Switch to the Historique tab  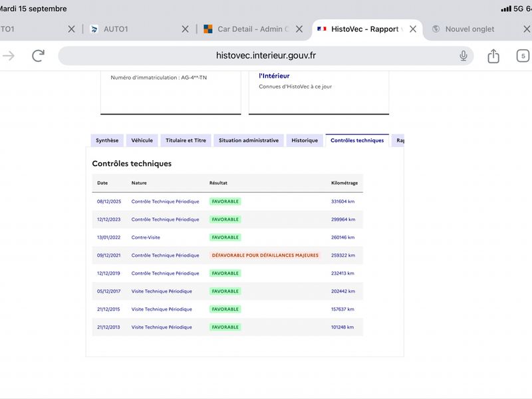tap(305, 140)
